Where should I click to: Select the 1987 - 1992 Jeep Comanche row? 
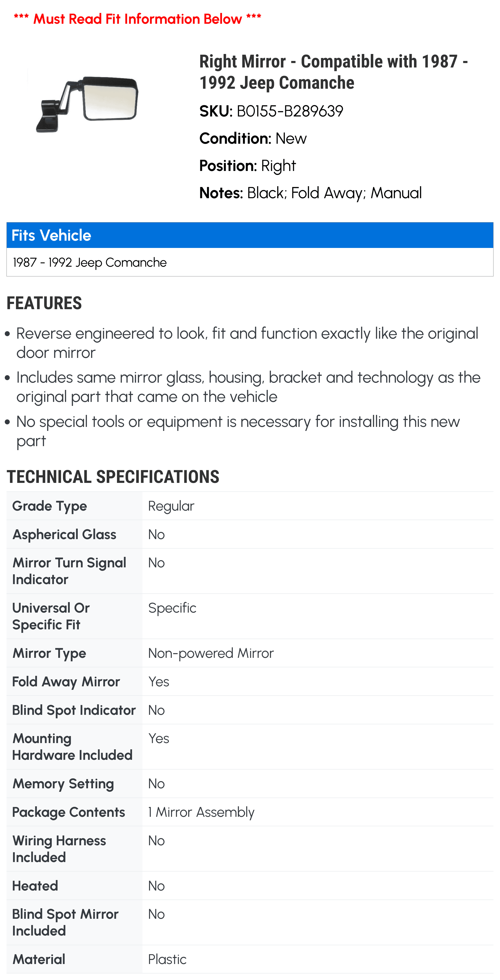(x=249, y=262)
